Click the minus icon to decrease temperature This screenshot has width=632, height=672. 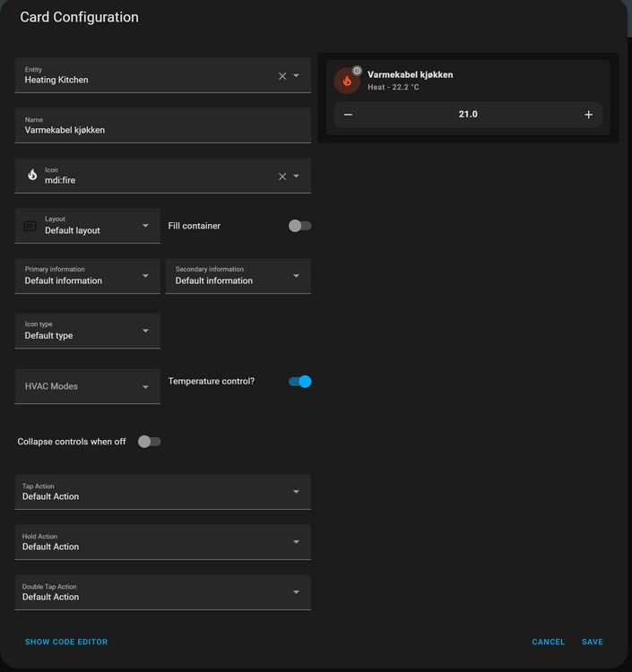point(348,115)
